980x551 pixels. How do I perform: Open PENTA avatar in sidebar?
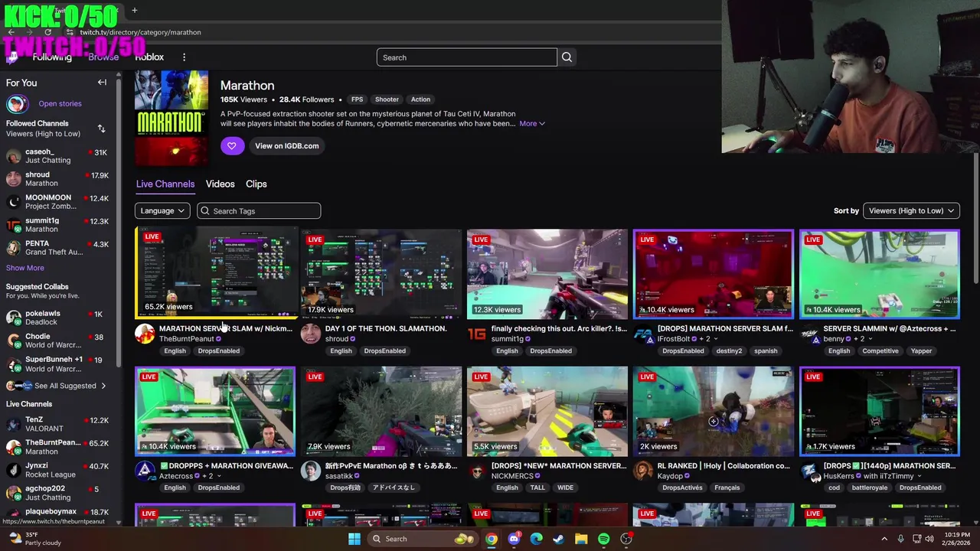14,248
